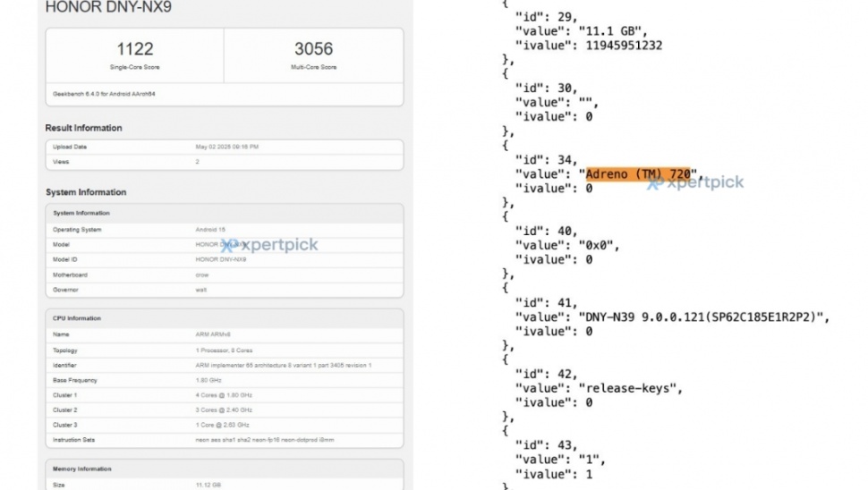The image size is (868, 490).
Task: Click the JSON line "id": 29
Action: pos(547,17)
